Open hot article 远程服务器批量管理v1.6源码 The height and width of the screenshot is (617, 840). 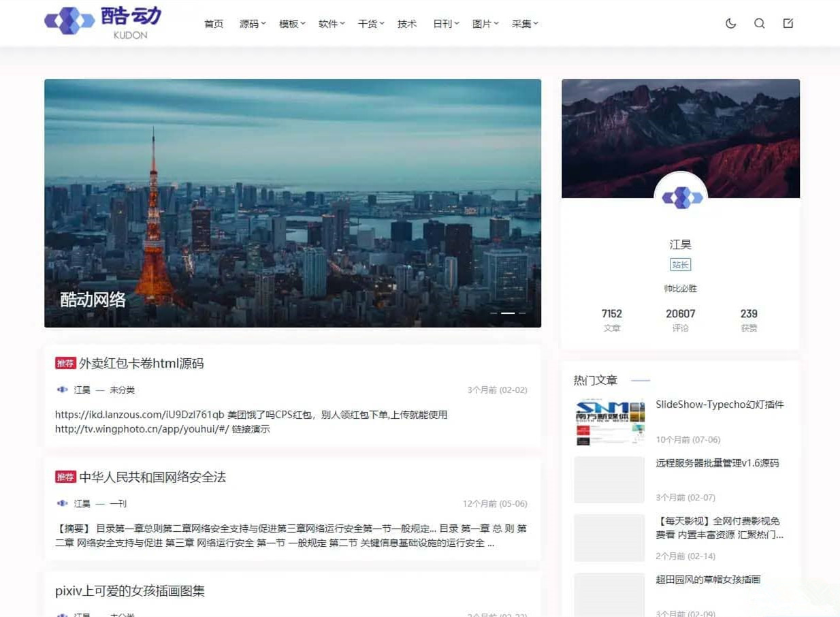[717, 463]
